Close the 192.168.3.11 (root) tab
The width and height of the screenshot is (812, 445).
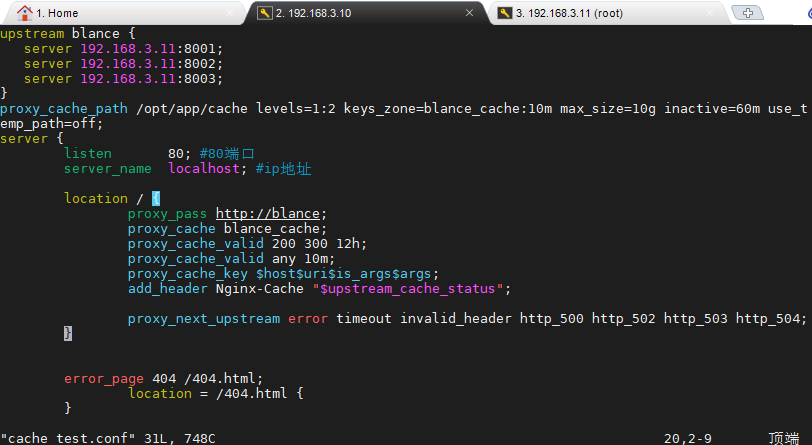tap(709, 13)
